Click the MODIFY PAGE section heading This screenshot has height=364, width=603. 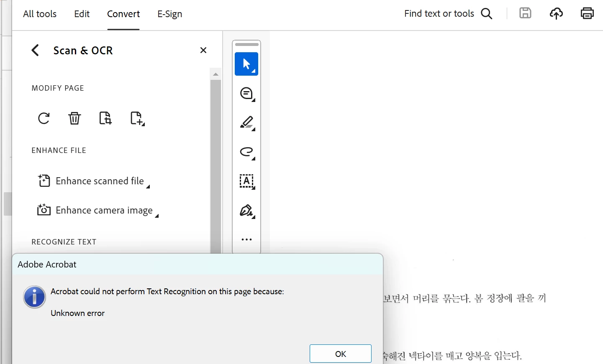click(x=58, y=88)
